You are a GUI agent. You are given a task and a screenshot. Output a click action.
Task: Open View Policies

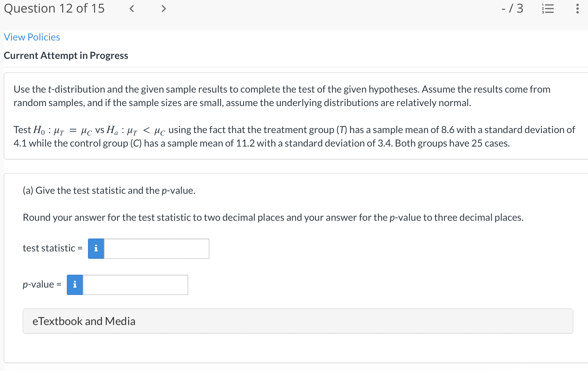point(32,37)
